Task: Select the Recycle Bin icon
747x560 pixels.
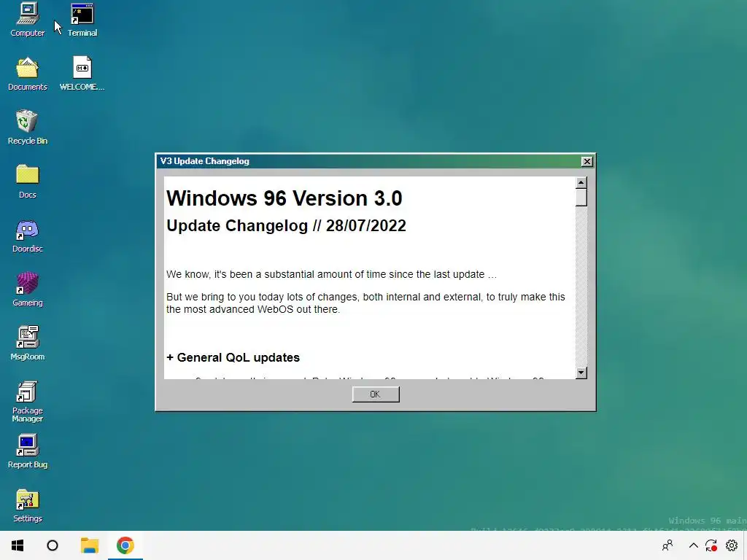Action: click(x=27, y=127)
